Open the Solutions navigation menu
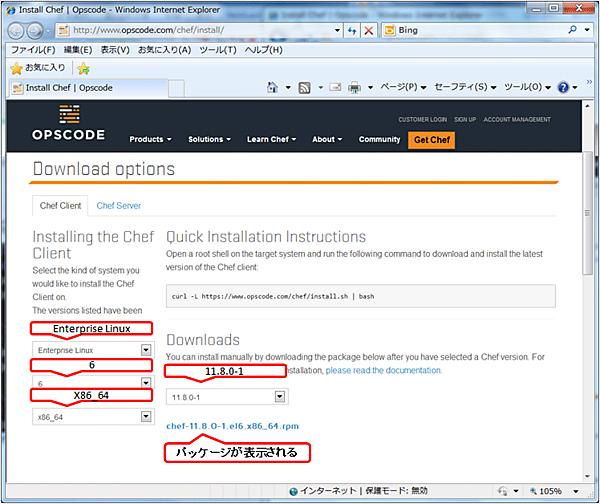The height and width of the screenshot is (504, 600). [x=209, y=139]
